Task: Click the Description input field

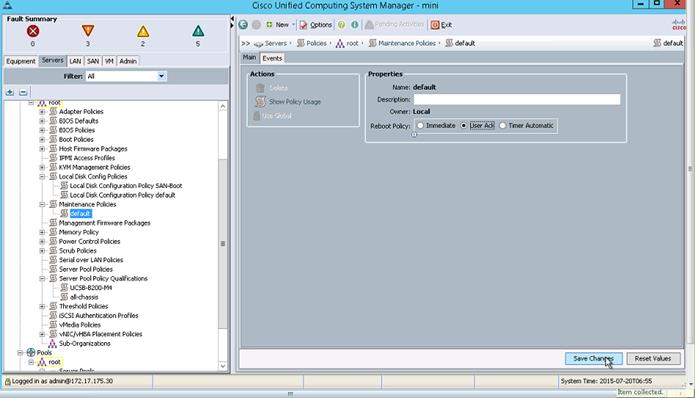Action: pos(517,99)
